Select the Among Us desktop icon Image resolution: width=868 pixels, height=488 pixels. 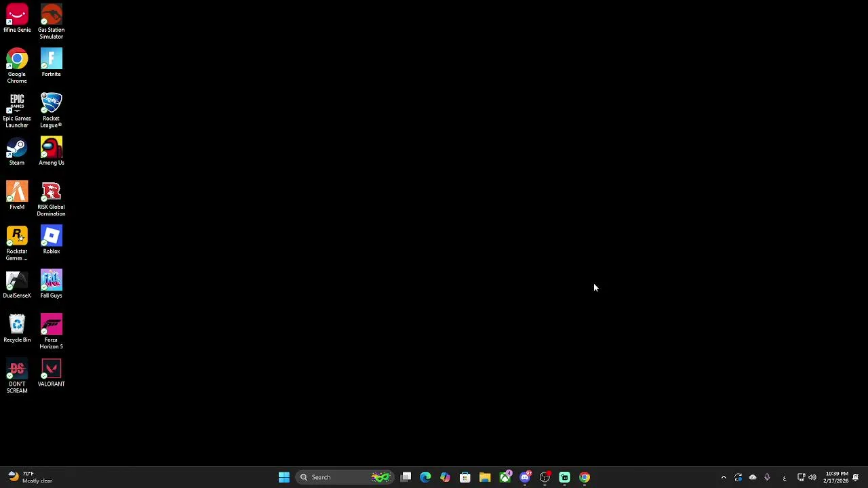coord(51,152)
